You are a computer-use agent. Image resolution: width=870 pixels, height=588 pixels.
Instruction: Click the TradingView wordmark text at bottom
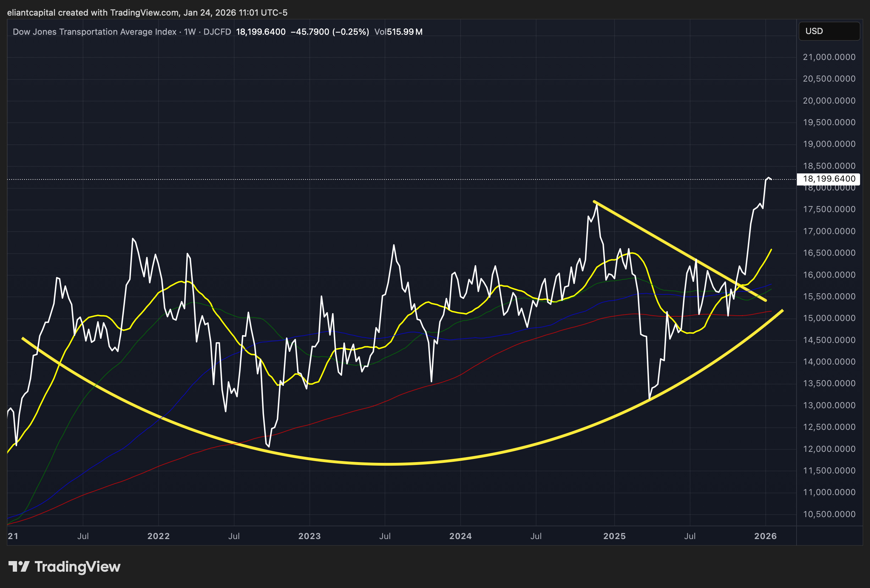77,567
